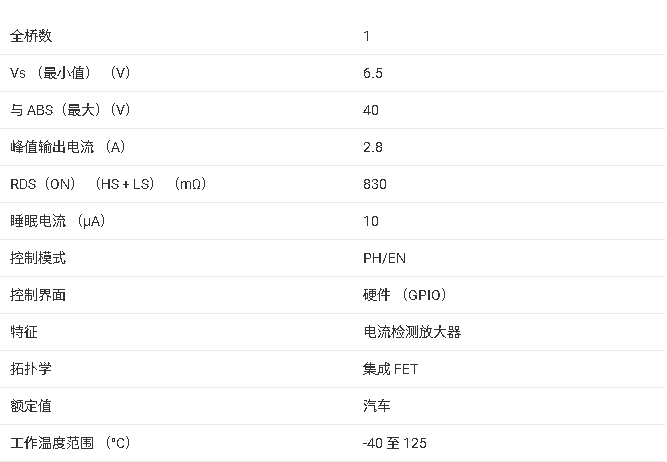Click the 汽车 rating value
This screenshot has width=667, height=462.
pyautogui.click(x=377, y=406)
